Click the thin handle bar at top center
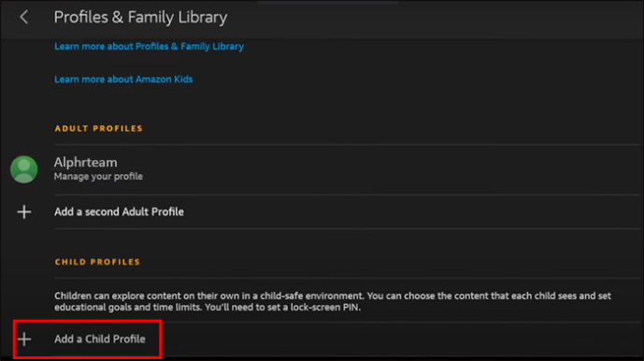Image resolution: width=644 pixels, height=361 pixels. coord(327,2)
